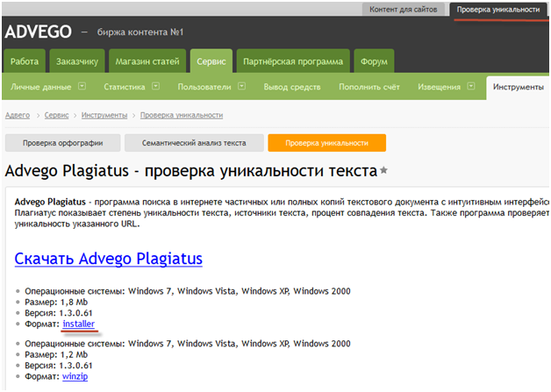
Task: Switch to Контент для сайтов top tab
Action: [x=403, y=10]
